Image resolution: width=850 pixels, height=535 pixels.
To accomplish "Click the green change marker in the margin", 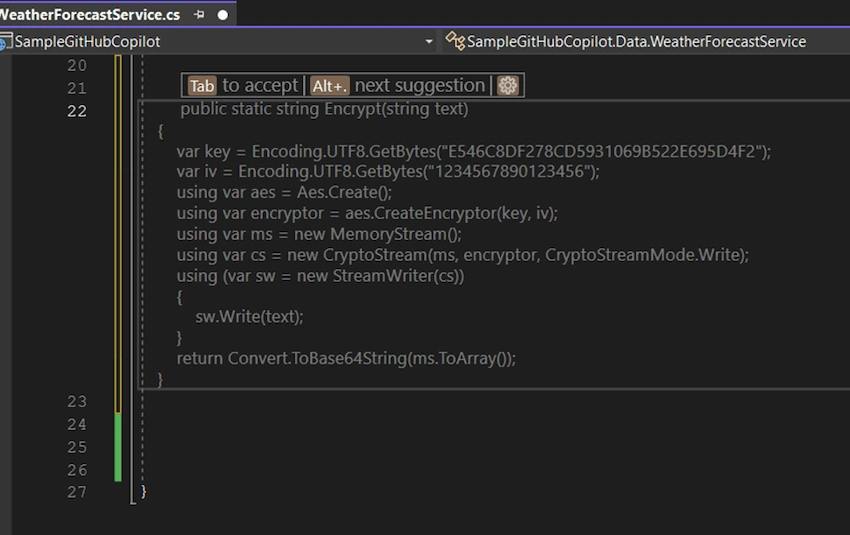I will (118, 447).
